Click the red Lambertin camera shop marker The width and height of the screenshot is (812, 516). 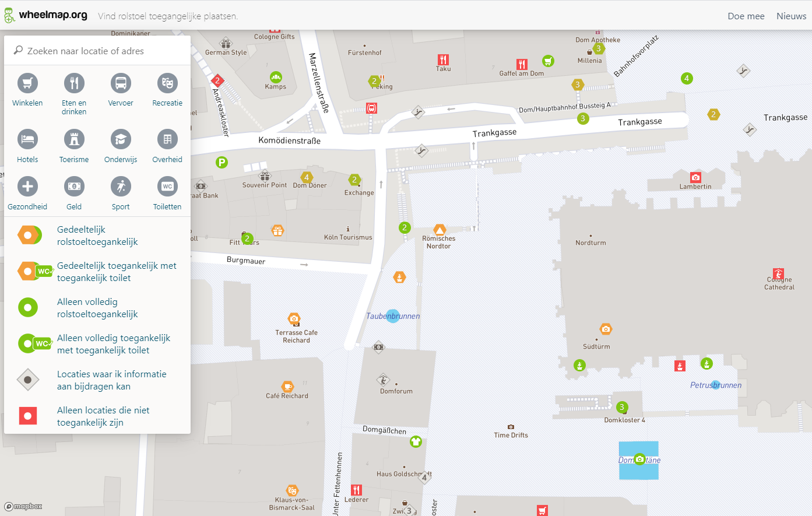pos(695,177)
